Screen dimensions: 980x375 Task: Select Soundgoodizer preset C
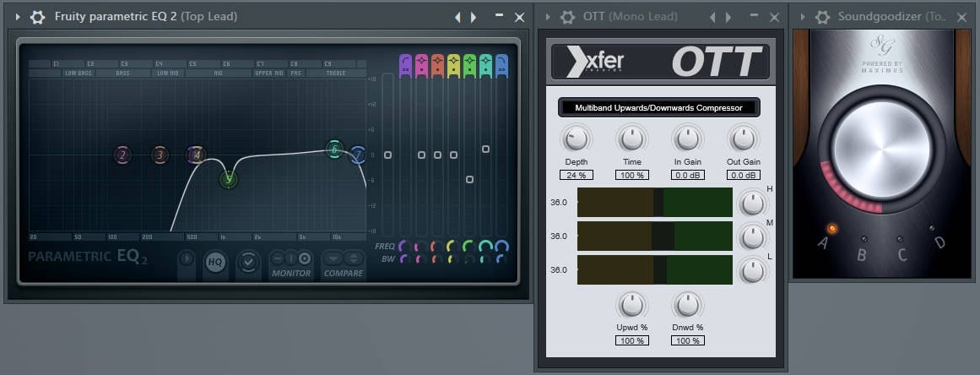899,239
